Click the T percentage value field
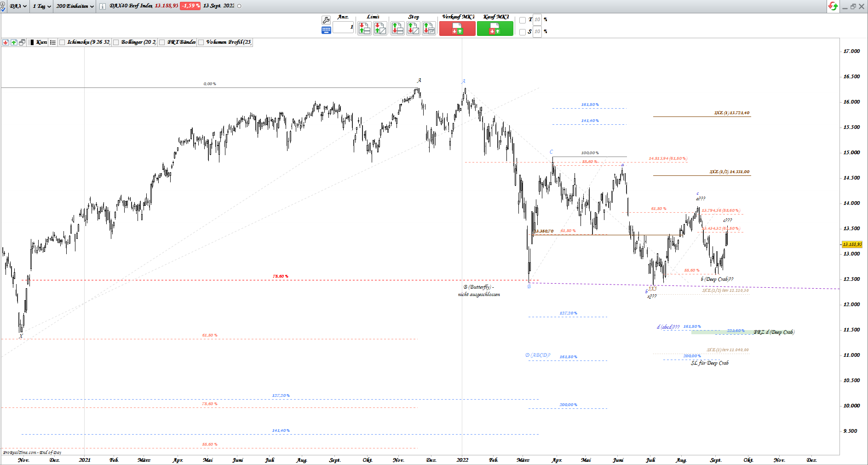868x465 pixels. (537, 20)
